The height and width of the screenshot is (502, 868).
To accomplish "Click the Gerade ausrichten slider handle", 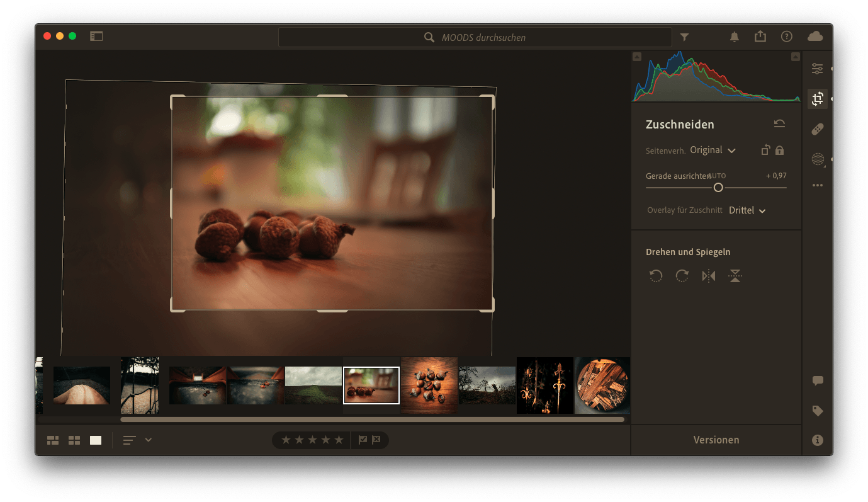I will pyautogui.click(x=718, y=188).
